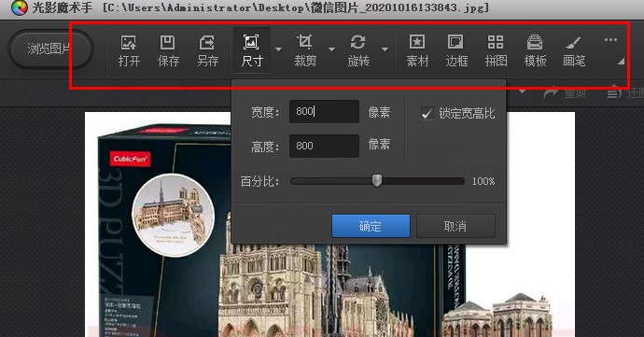
Task: Toggle the 锁定宽高比 checkbox
Action: [427, 113]
